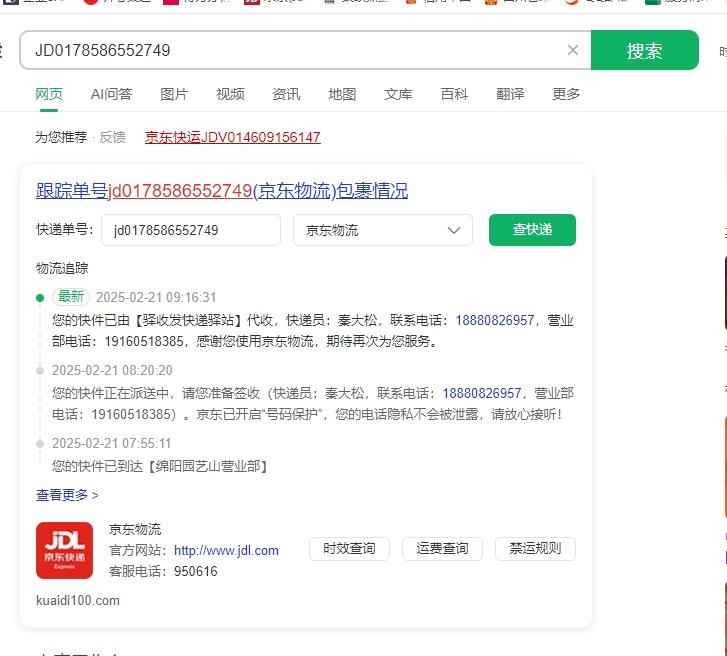Image resolution: width=727 pixels, height=656 pixels.
Task: Switch to the 资讯 tab
Action: tap(286, 94)
